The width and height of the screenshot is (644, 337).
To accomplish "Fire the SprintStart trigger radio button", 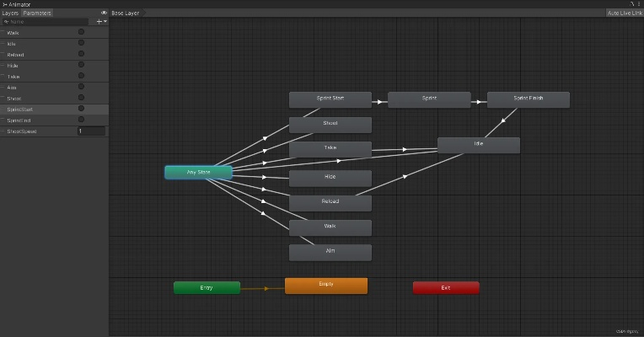I will click(x=81, y=109).
